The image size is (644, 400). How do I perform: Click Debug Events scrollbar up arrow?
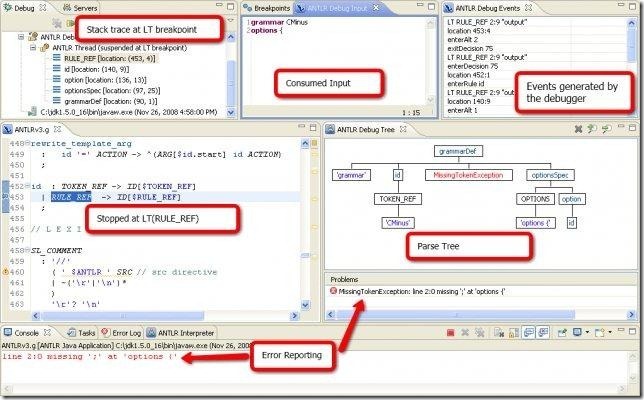pyautogui.click(x=631, y=23)
